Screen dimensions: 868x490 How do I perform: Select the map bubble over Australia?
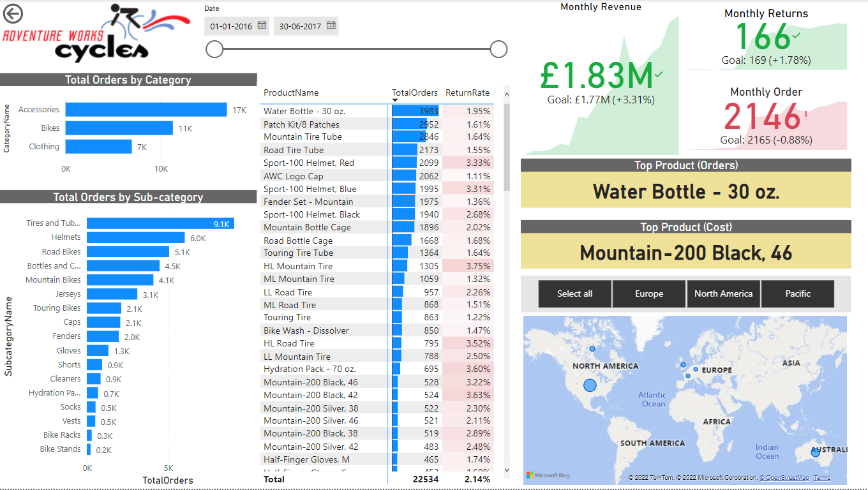(815, 452)
